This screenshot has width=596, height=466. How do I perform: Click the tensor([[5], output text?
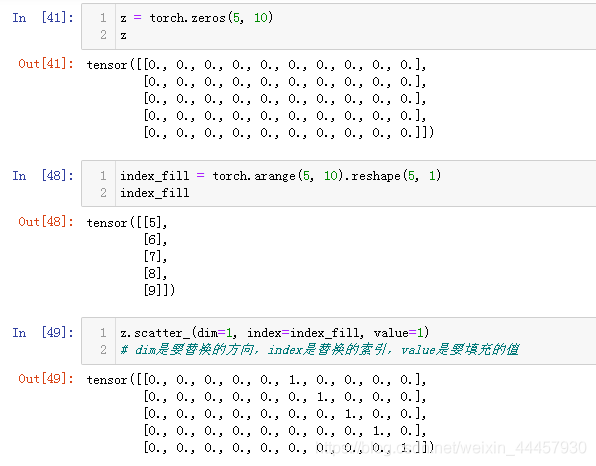(x=127, y=223)
